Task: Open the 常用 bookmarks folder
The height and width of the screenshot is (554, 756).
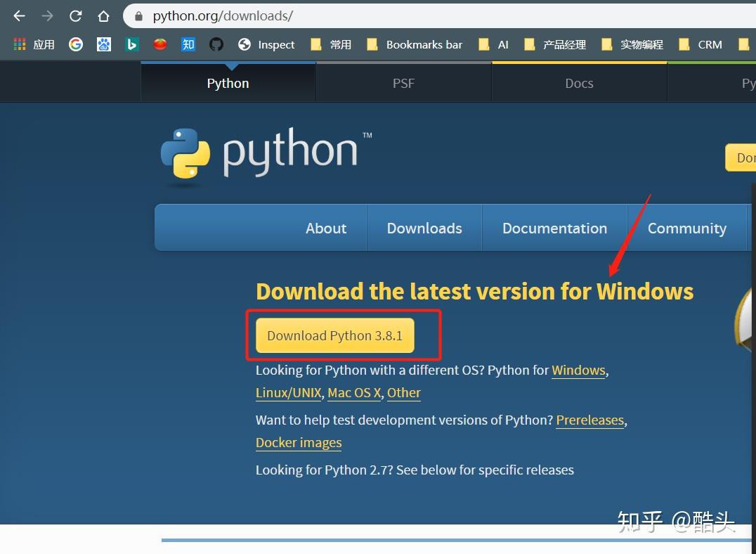Action: [x=330, y=44]
